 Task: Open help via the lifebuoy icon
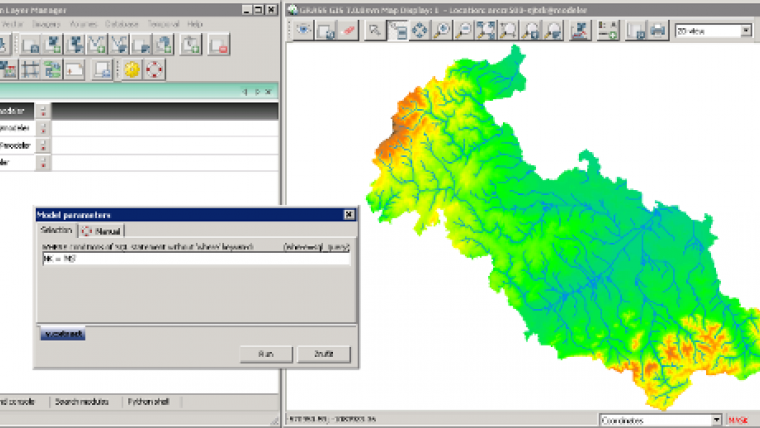pos(156,69)
